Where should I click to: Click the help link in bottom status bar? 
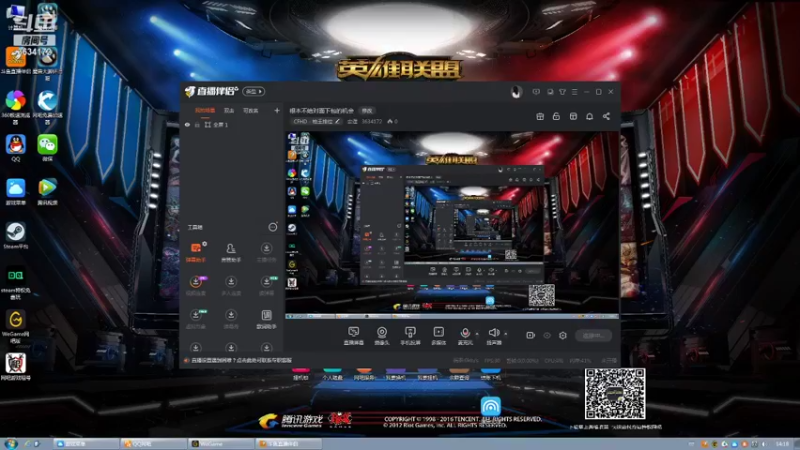point(241,360)
